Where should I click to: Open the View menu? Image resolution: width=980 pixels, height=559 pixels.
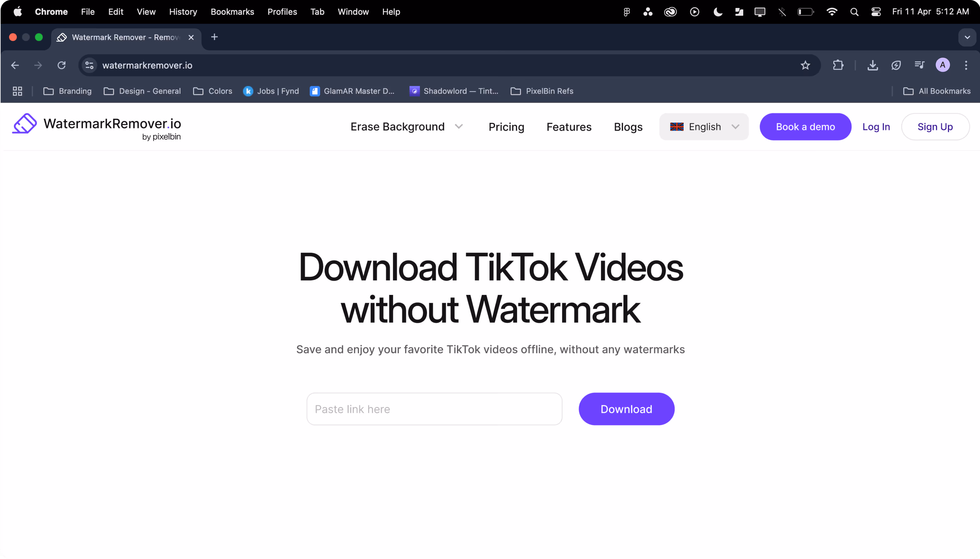tap(146, 12)
